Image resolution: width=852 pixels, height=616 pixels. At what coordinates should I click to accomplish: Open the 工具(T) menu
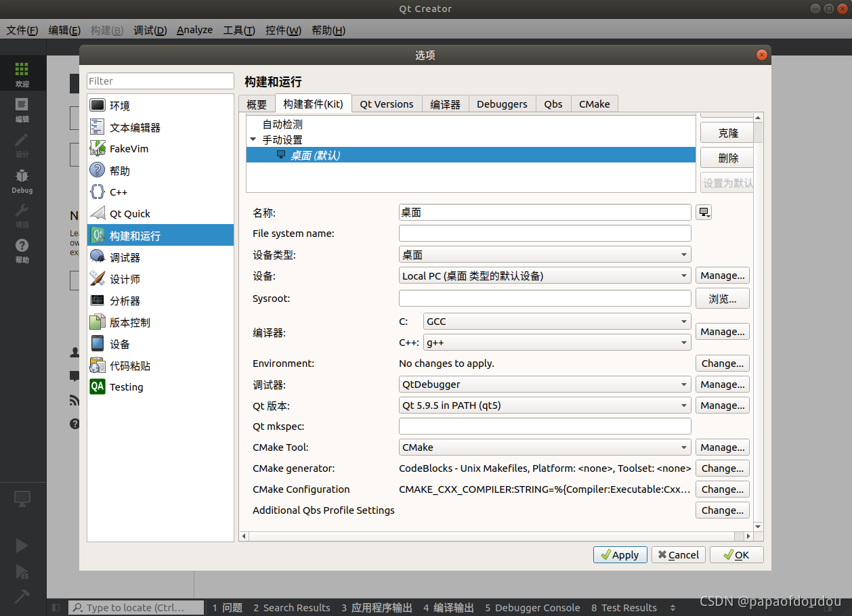(239, 30)
